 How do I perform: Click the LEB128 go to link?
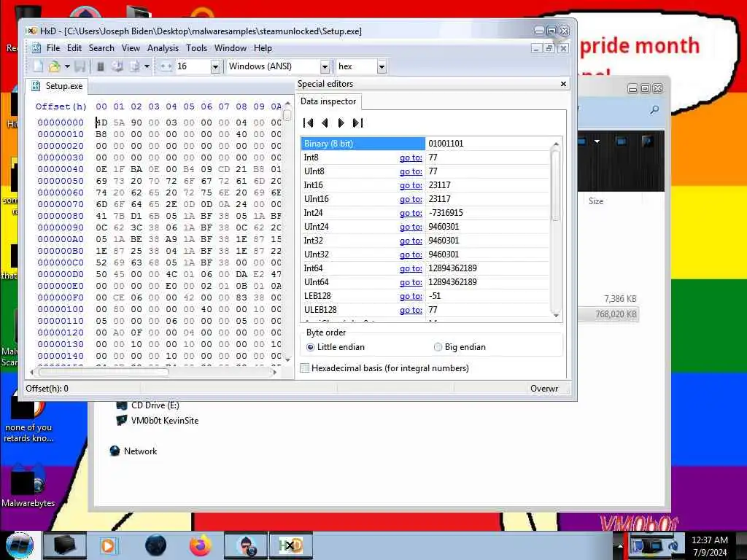pyautogui.click(x=411, y=296)
